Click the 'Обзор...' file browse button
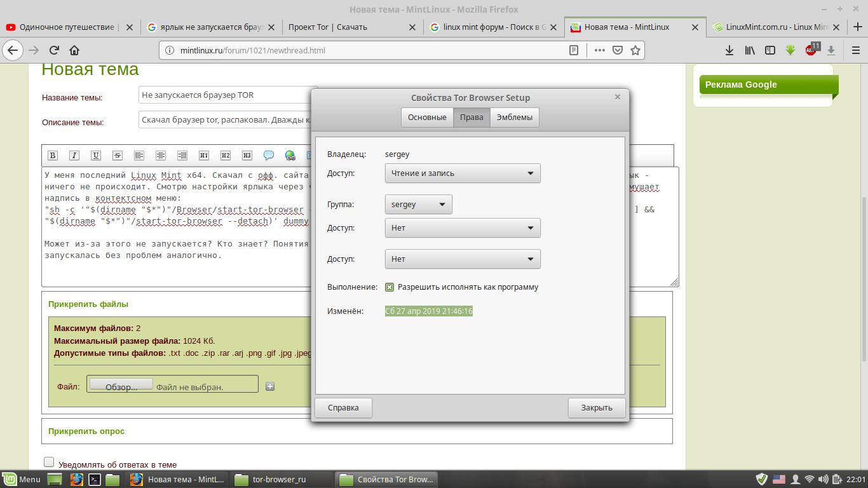The width and height of the screenshot is (868, 488). pyautogui.click(x=121, y=385)
